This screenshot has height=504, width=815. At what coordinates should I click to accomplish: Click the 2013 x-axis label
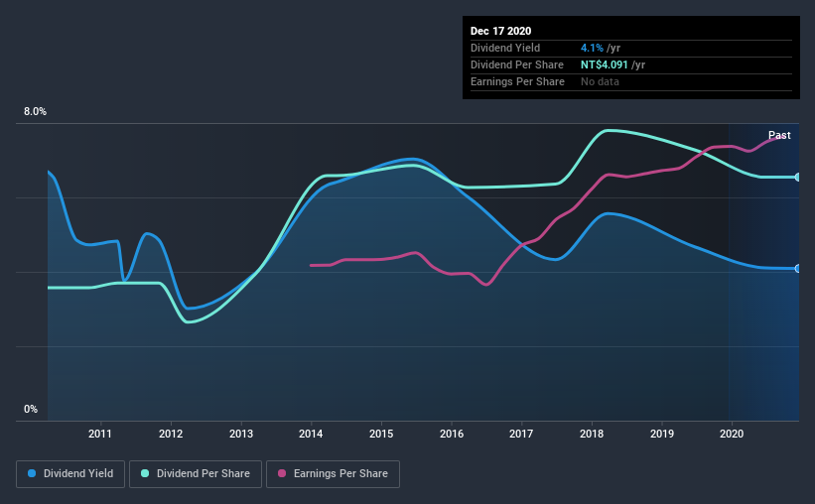[x=241, y=434]
